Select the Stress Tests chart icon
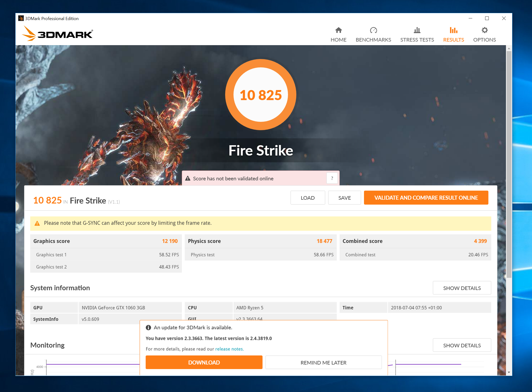 point(417,30)
